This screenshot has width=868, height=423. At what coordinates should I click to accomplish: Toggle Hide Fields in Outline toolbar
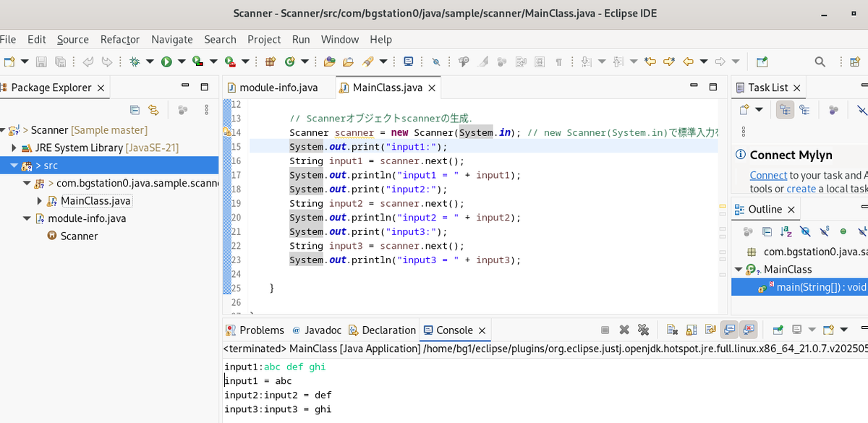click(x=805, y=231)
